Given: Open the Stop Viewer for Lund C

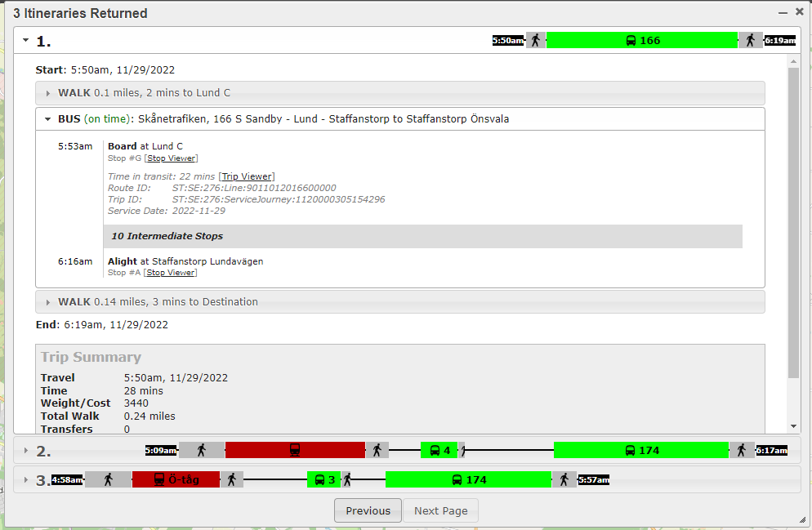Looking at the screenshot, I should point(171,158).
